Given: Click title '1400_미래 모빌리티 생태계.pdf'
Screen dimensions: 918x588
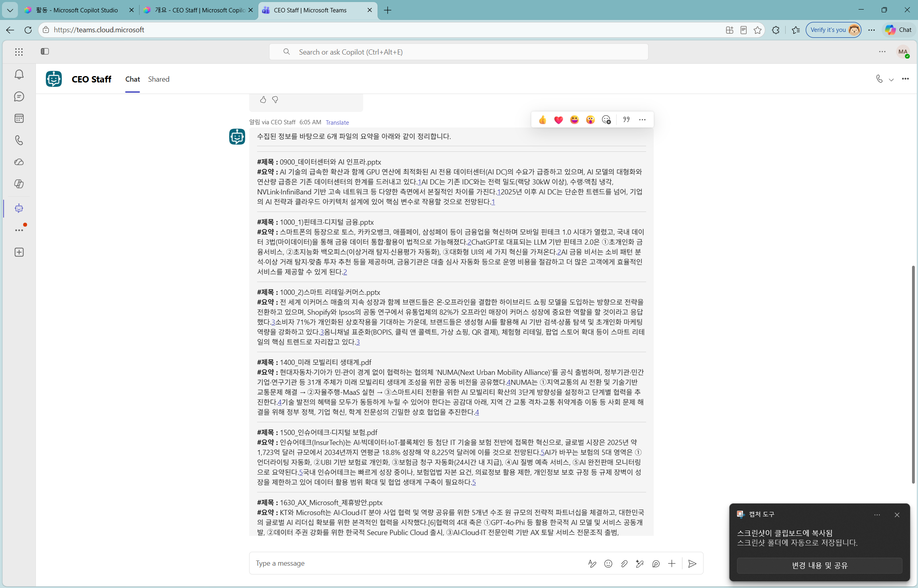Looking at the screenshot, I should click(325, 363).
